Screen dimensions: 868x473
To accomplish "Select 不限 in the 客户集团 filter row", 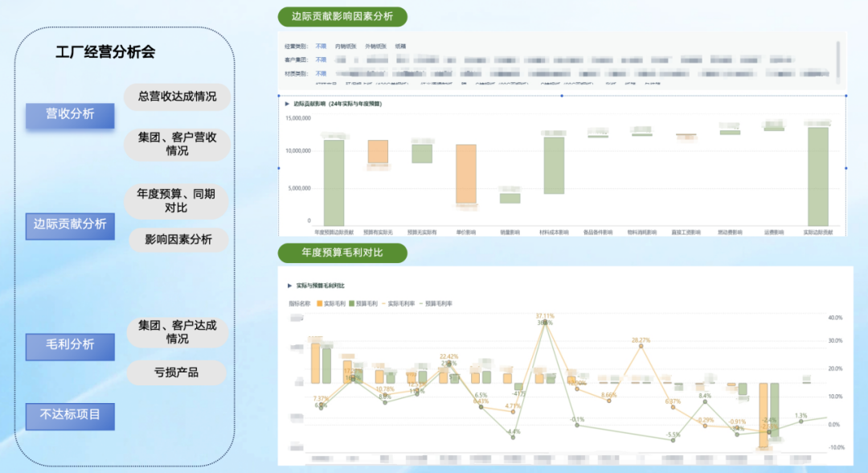I will pos(321,60).
